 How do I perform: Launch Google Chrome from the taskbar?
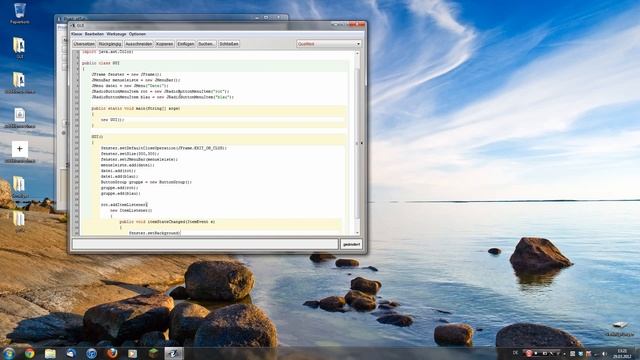tap(29, 353)
